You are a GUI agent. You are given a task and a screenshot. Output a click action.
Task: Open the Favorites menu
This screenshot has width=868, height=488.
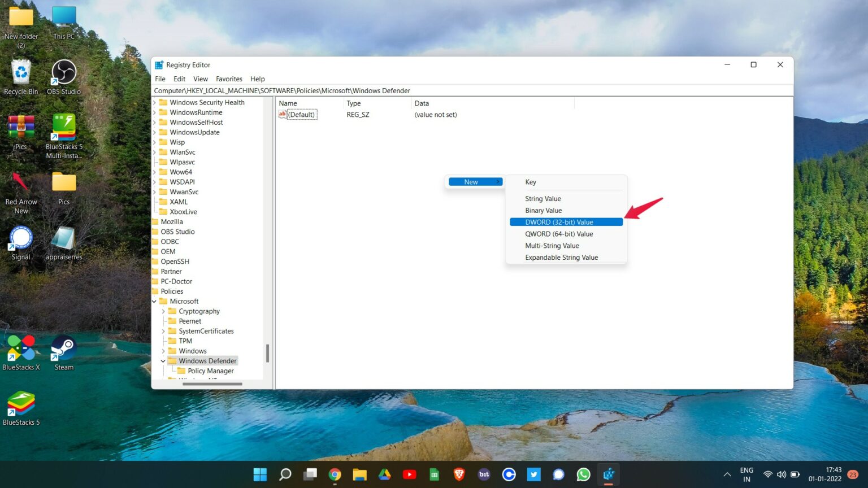click(229, 79)
